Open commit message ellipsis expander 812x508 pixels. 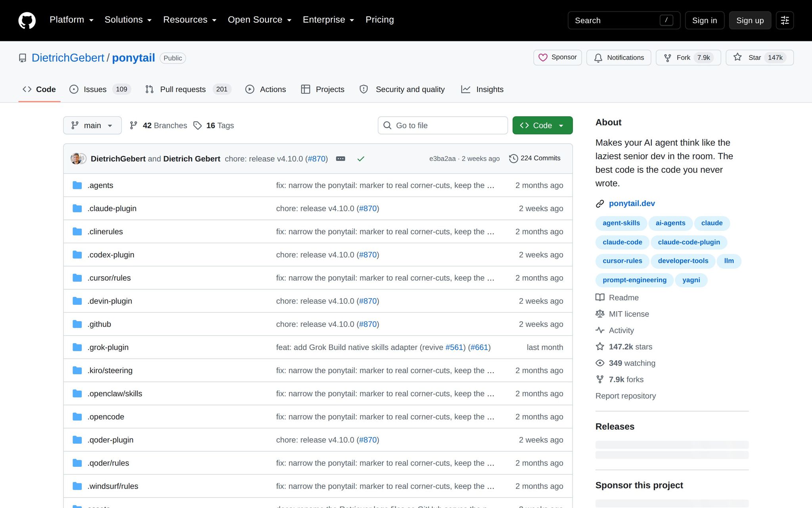tap(341, 159)
